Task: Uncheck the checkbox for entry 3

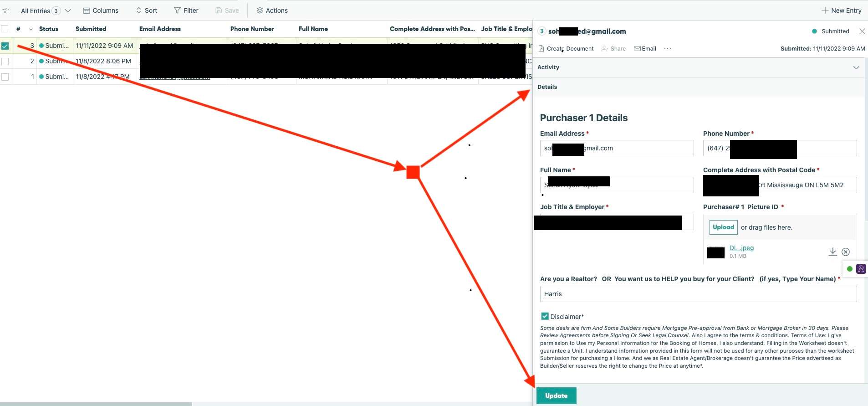Action: pyautogui.click(x=5, y=46)
